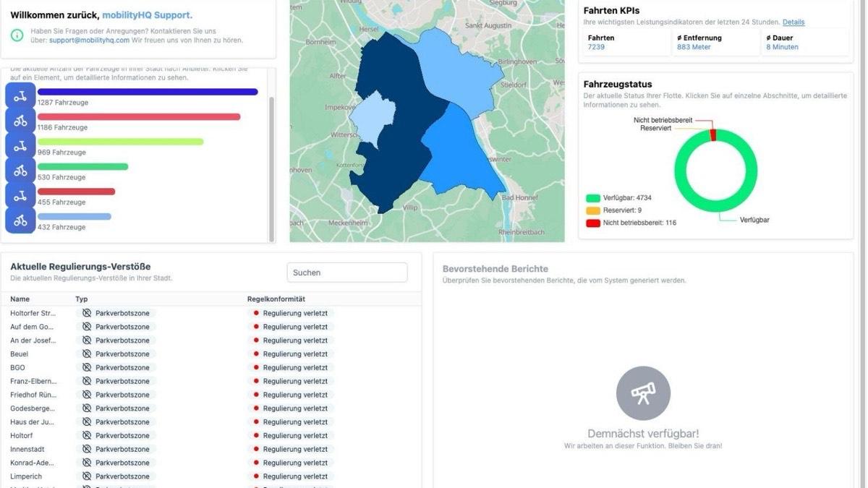The image size is (868, 488).
Task: Open the Holtorfer Str... violation row
Action: pos(211,313)
